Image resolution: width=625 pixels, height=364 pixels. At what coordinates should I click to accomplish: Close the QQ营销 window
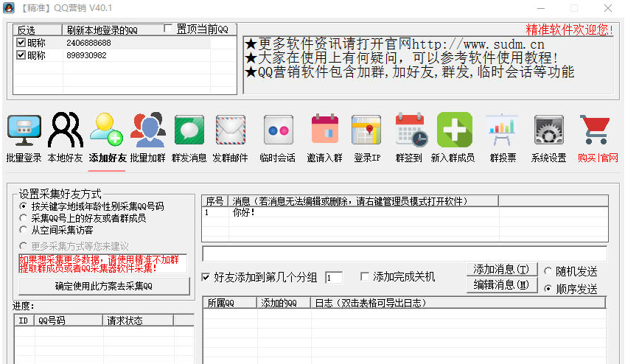[x=608, y=8]
